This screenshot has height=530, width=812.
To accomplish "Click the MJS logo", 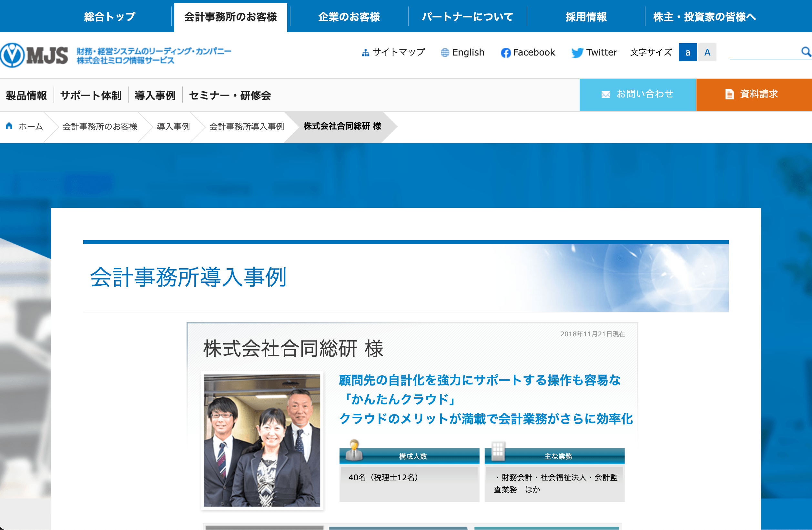I will coord(34,55).
